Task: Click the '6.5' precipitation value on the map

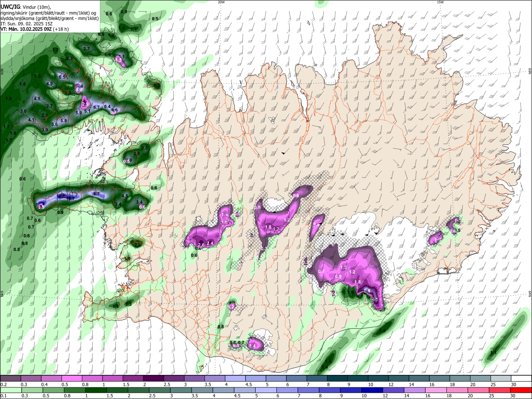Action: pyautogui.click(x=62, y=77)
